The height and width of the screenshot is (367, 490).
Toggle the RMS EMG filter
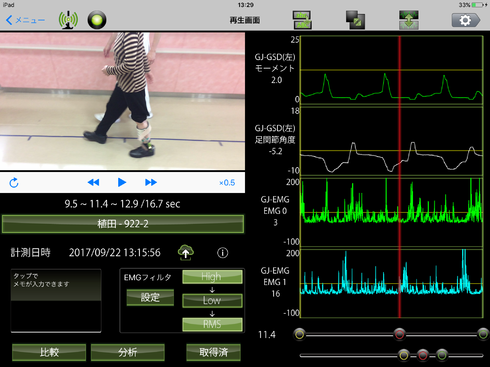[212, 324]
